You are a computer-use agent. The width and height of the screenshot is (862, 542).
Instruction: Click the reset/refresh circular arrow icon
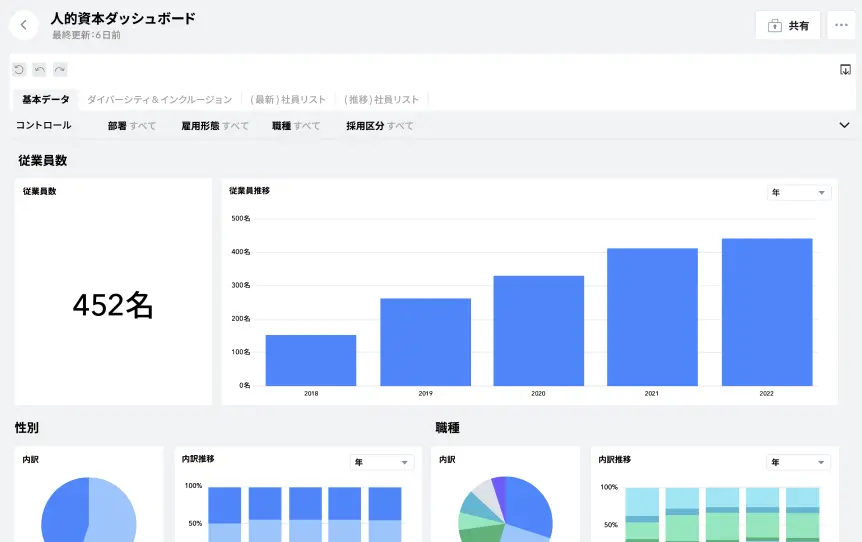[19, 69]
